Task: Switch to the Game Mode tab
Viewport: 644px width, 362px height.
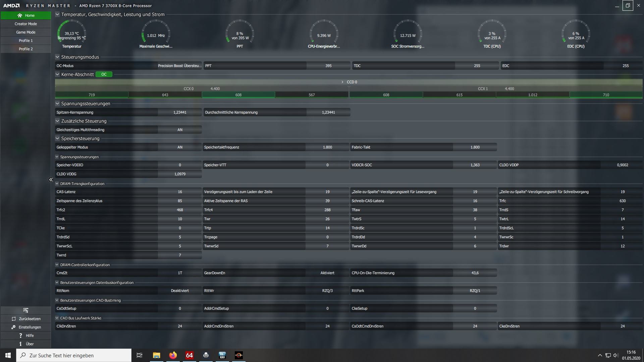Action: coord(26,32)
